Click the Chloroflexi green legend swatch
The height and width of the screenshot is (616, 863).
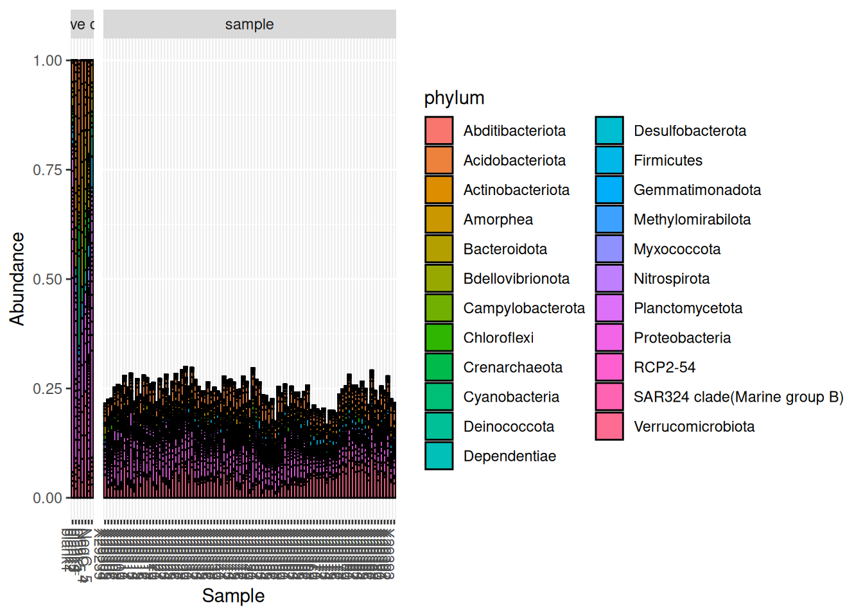pos(439,338)
